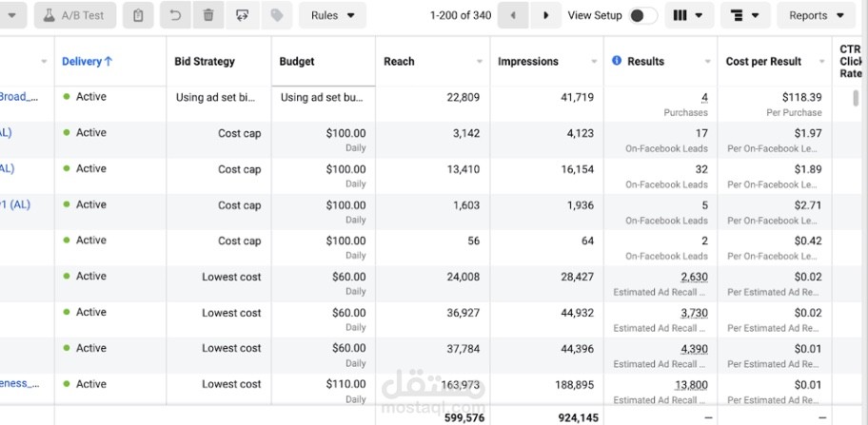This screenshot has width=868, height=425.
Task: Click the tag label icon
Action: (277, 15)
